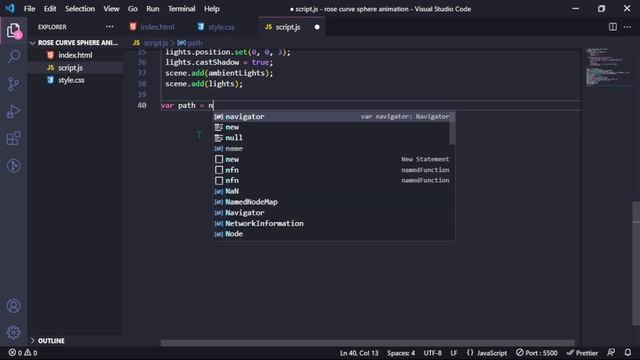Open the Source Control view icon
The width and height of the screenshot is (640, 360).
click(13, 84)
